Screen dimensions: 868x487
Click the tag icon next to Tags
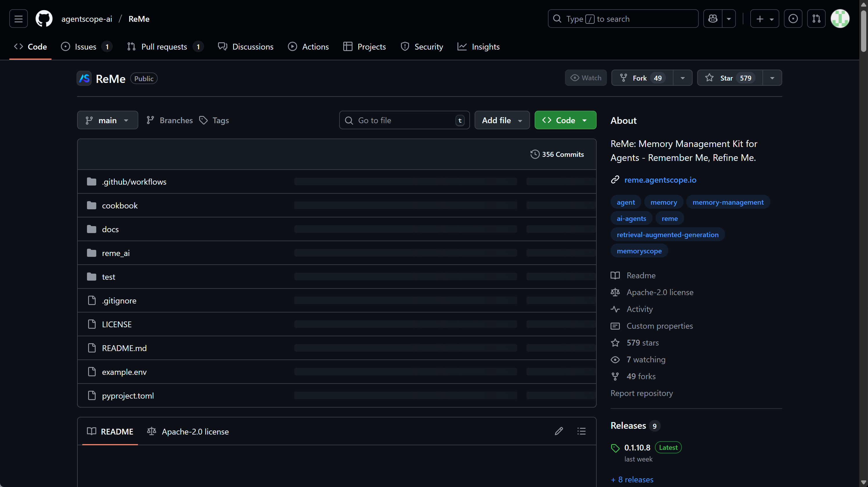[x=204, y=120]
